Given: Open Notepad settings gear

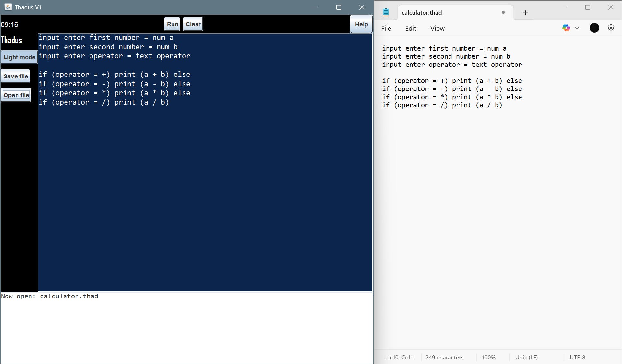Looking at the screenshot, I should tap(611, 28).
